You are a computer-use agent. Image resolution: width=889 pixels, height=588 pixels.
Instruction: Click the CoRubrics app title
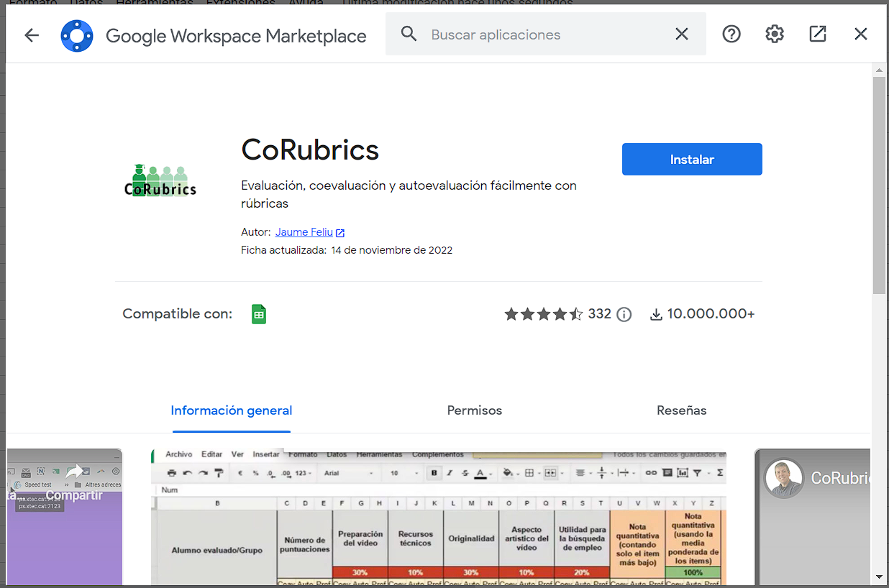[310, 150]
